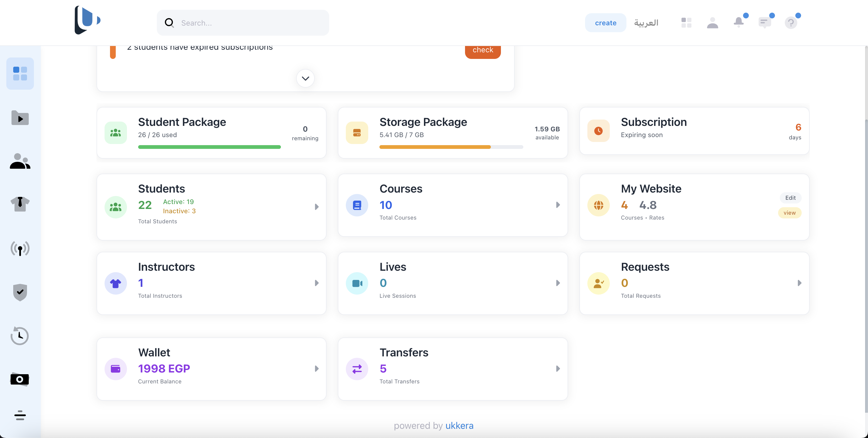868x438 pixels.
Task: Open live broadcasts sidebar antenna icon
Action: [x=20, y=249]
